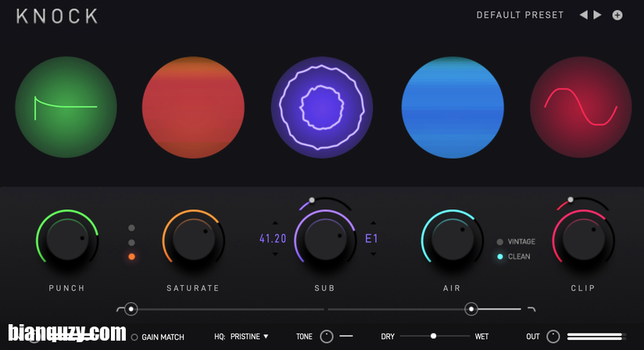Click the orange SATURATE knob
Image resolution: width=644 pixels, height=350 pixels.
(194, 239)
